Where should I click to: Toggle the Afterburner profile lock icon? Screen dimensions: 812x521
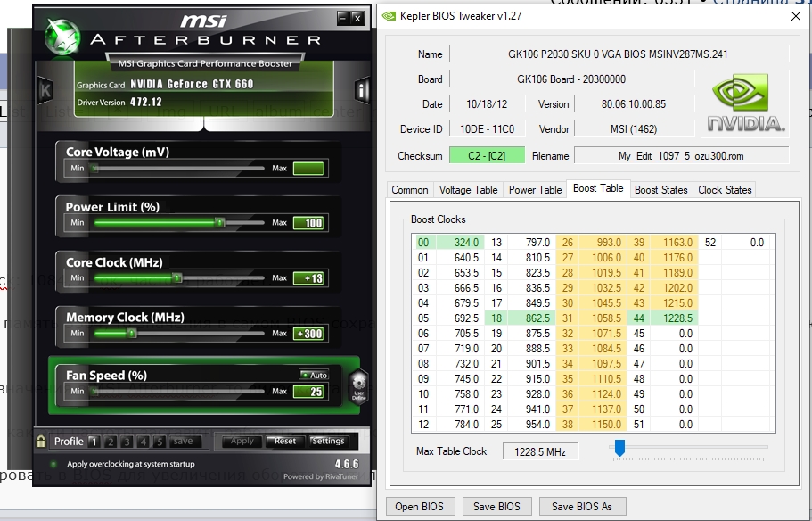[x=41, y=442]
